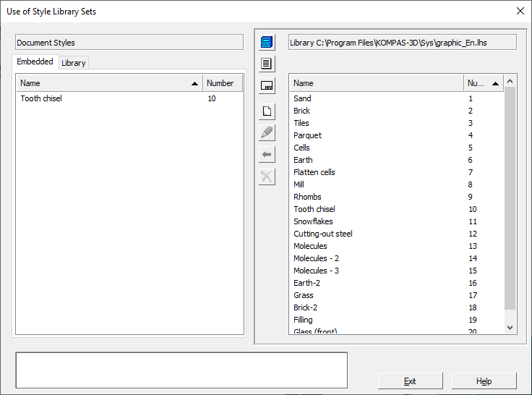The image size is (532, 395).
Task: Click the lined document list icon
Action: (x=267, y=63)
